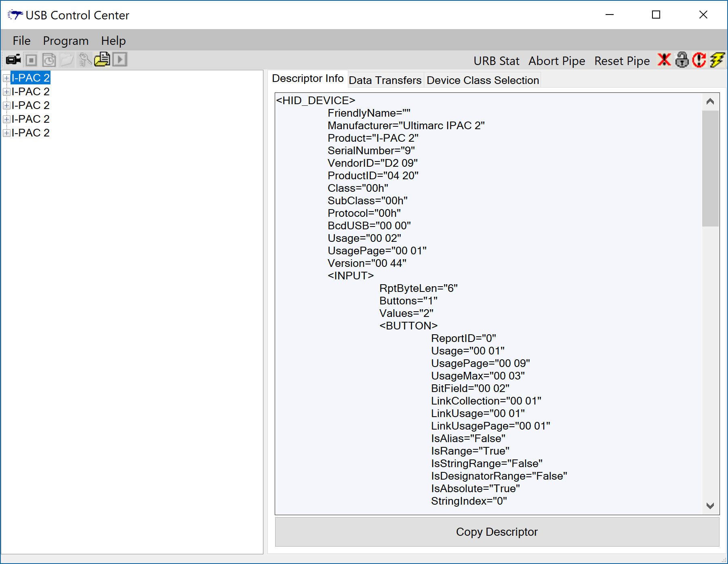728x564 pixels.
Task: Click URB Stat in the toolbar
Action: click(497, 61)
